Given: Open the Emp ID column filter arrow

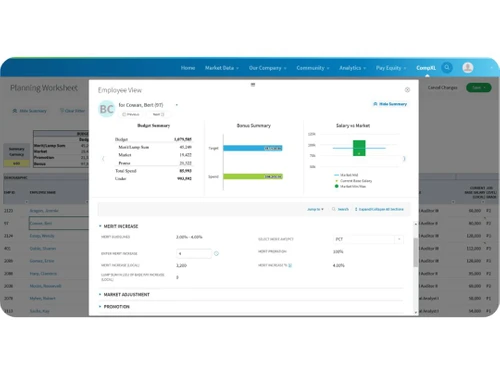Looking at the screenshot, I should (x=26, y=202).
